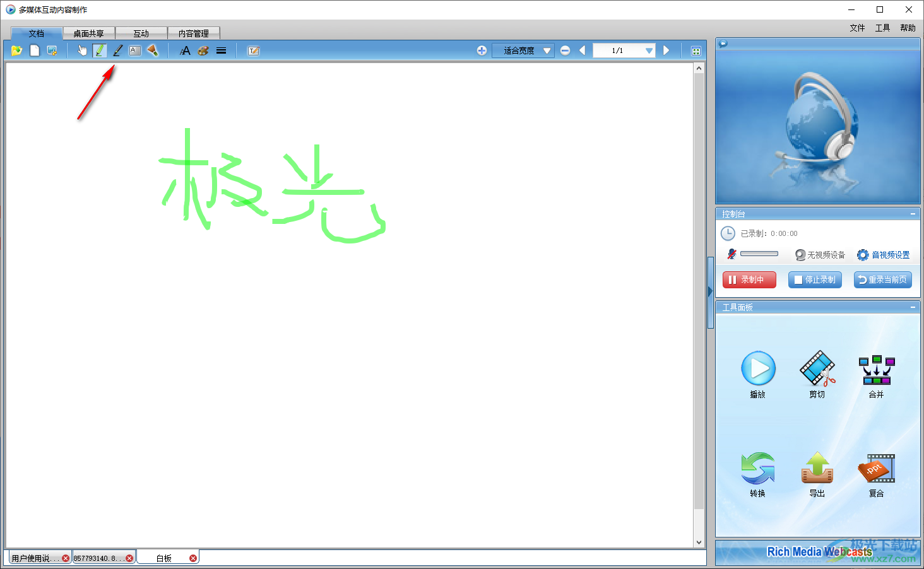
Task: Open the 工具 menu
Action: 882,28
